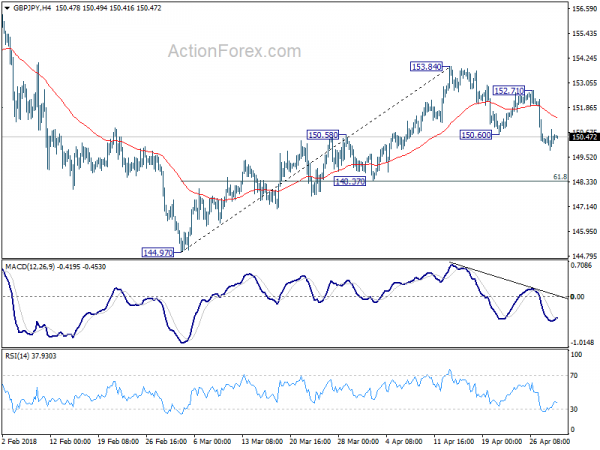
Task: Click the 147.140 price axis value
Action: tap(584, 207)
